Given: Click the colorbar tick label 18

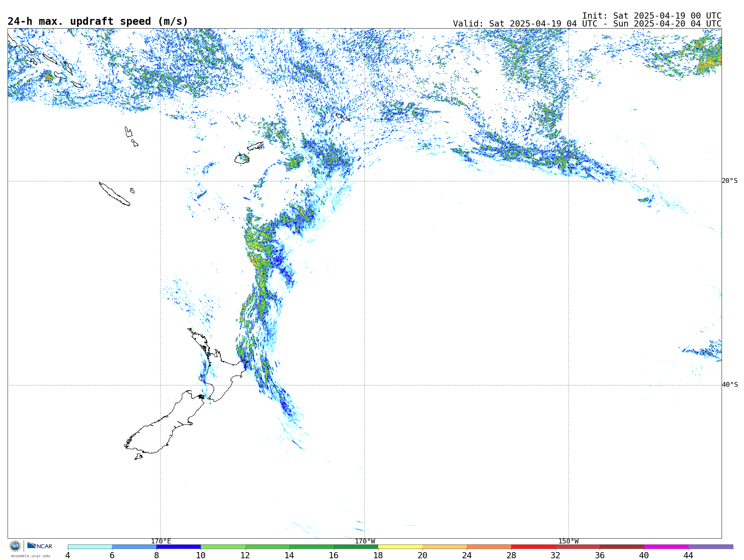Looking at the screenshot, I should (x=378, y=555).
